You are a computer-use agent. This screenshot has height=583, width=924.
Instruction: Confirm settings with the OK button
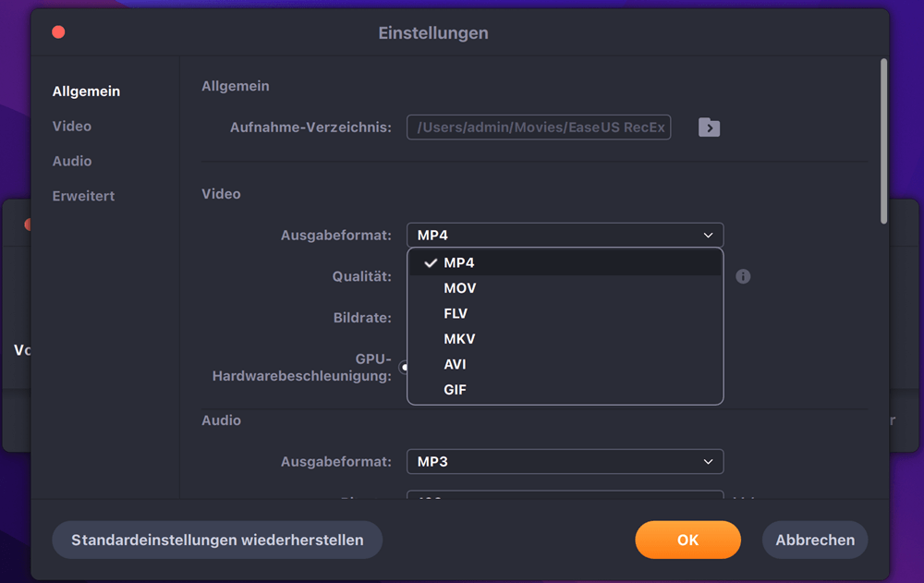[687, 540]
